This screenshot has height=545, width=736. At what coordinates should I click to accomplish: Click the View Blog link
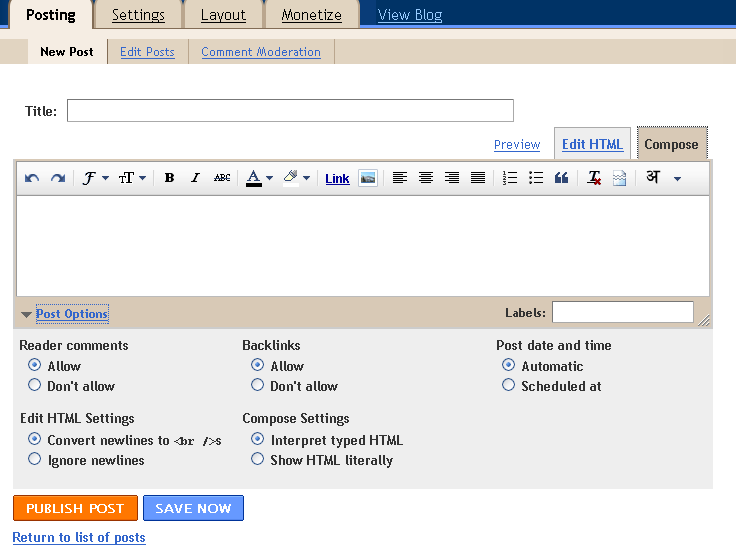click(410, 15)
